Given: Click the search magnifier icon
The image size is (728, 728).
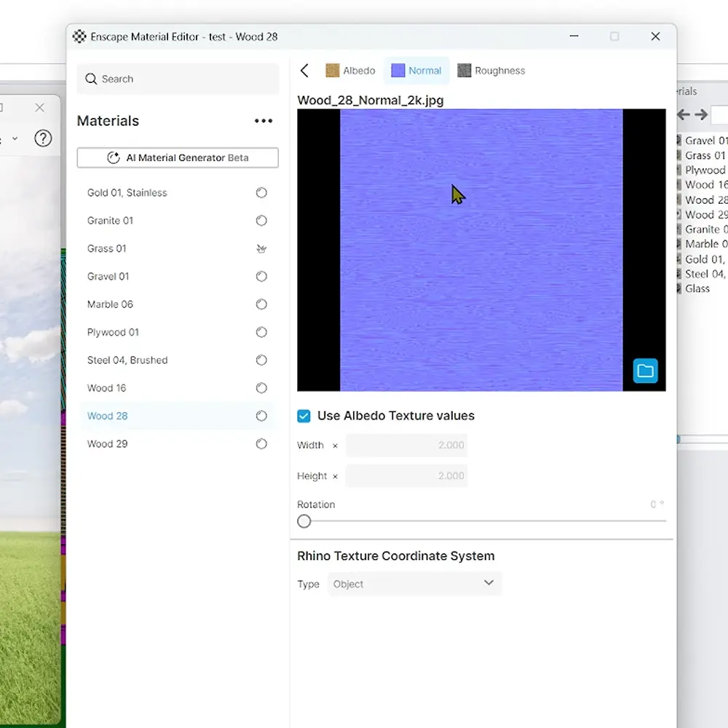Looking at the screenshot, I should [91, 79].
